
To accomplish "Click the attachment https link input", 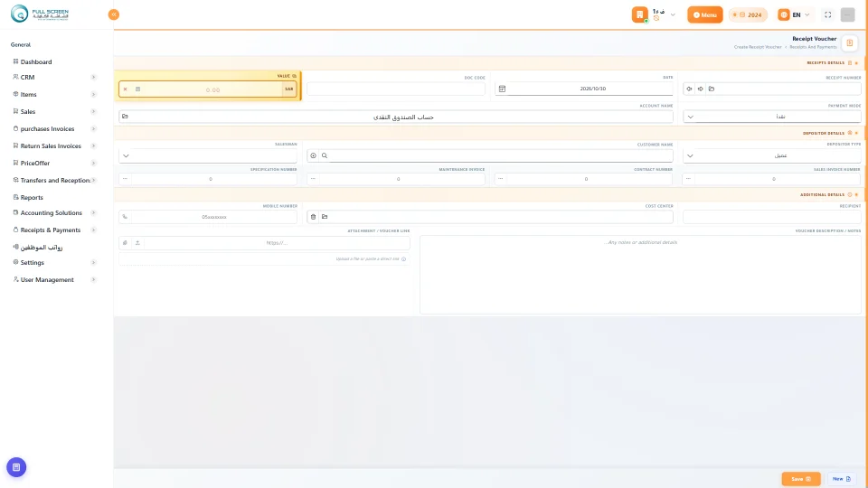I will click(x=277, y=243).
